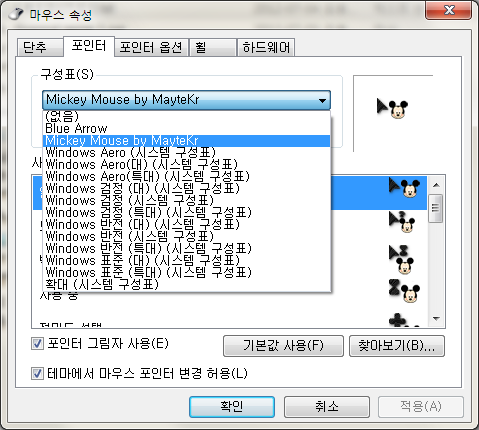
Task: Choose Windows 반전 (시스템 구성표)
Action: 187,236
